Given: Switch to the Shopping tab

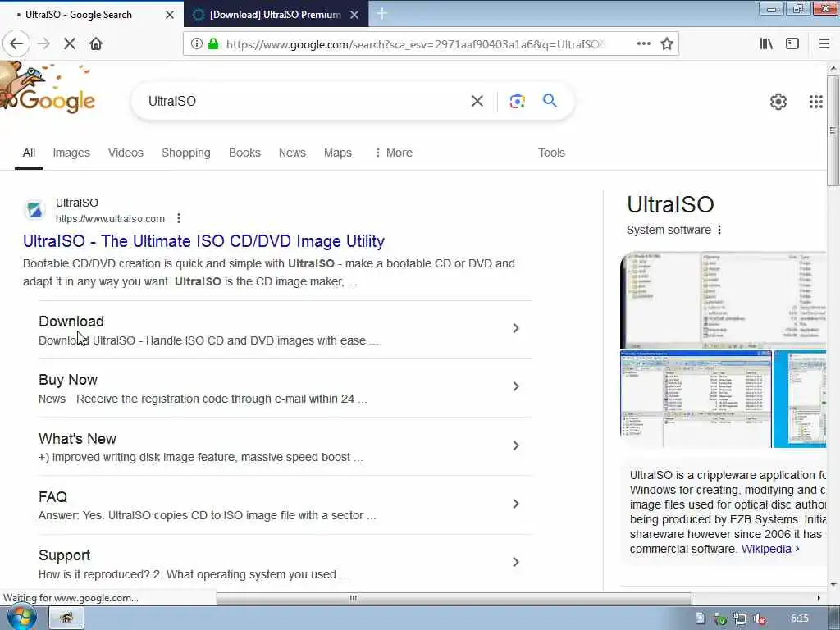Looking at the screenshot, I should coord(186,153).
